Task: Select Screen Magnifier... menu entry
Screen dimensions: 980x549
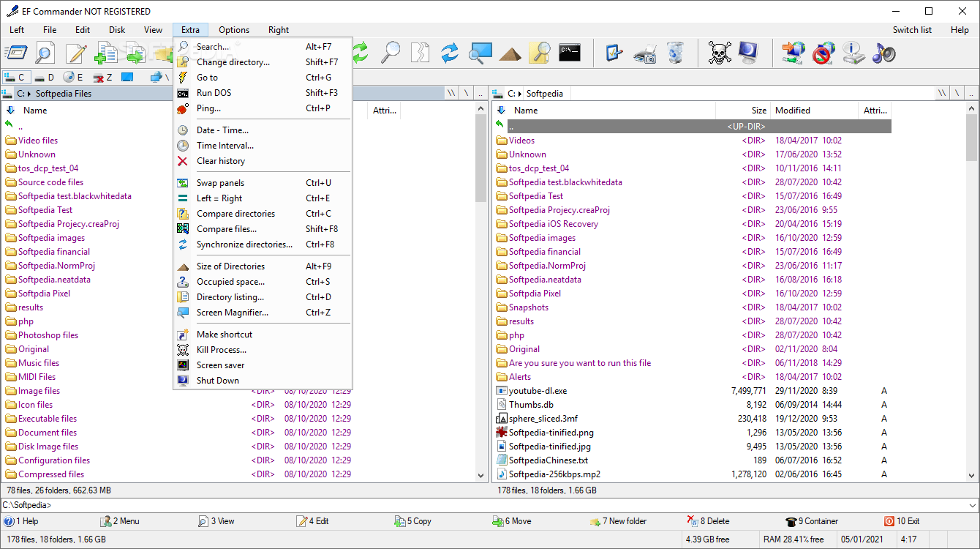Action: click(263, 313)
